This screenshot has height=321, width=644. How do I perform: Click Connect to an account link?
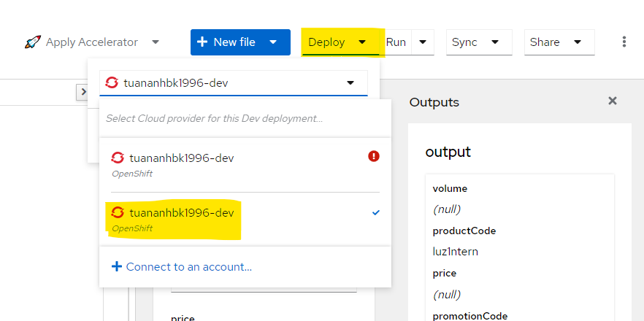point(189,267)
